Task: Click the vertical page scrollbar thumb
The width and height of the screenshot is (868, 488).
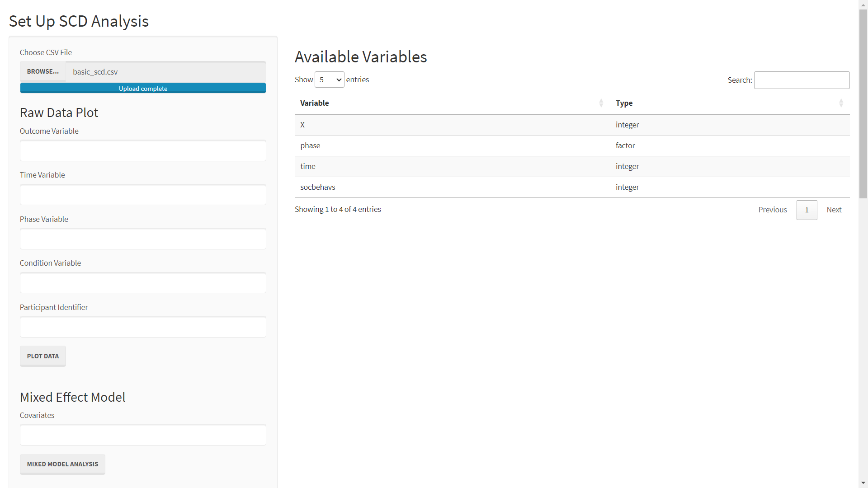Action: coord(863,104)
